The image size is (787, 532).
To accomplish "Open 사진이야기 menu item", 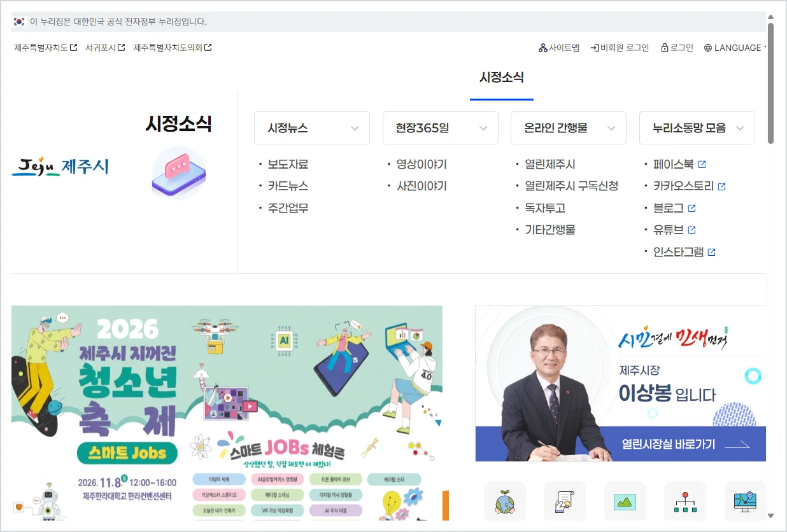I will [422, 186].
